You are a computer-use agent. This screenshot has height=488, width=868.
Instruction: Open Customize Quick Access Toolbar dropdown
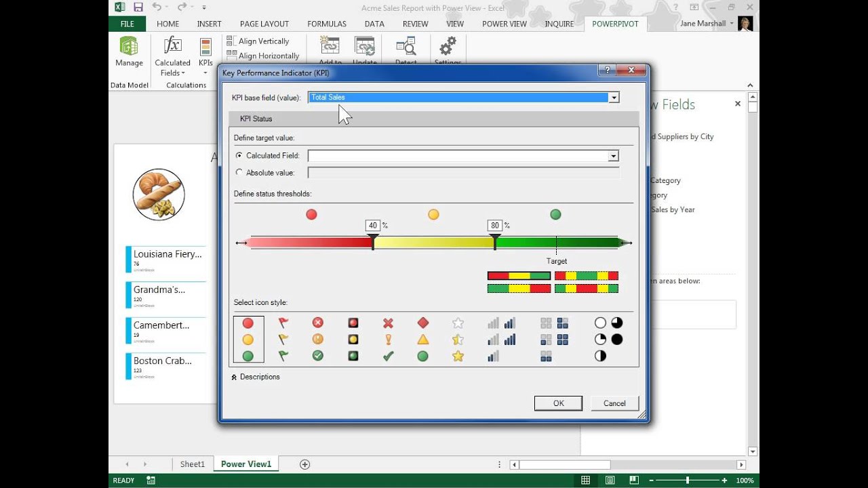pos(204,8)
